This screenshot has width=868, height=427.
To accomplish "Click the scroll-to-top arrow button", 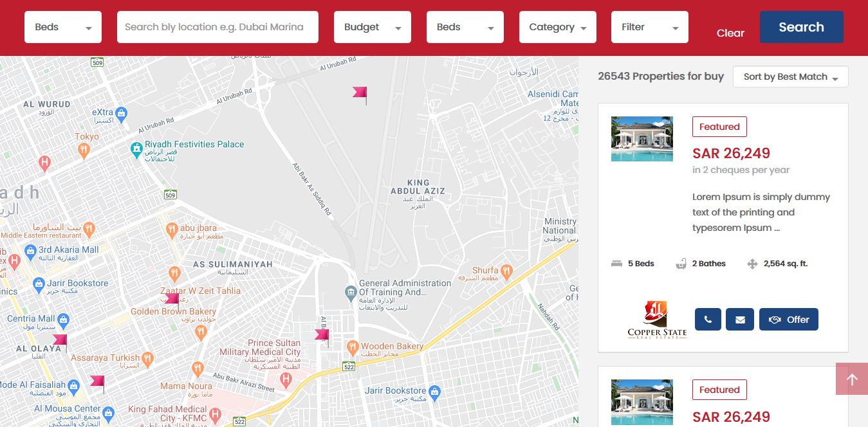I will click(x=852, y=379).
